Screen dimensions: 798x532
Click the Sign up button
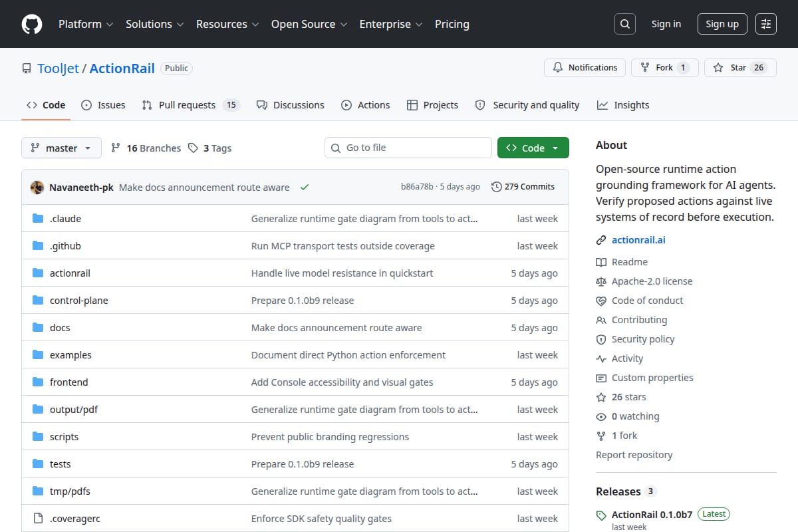point(722,24)
